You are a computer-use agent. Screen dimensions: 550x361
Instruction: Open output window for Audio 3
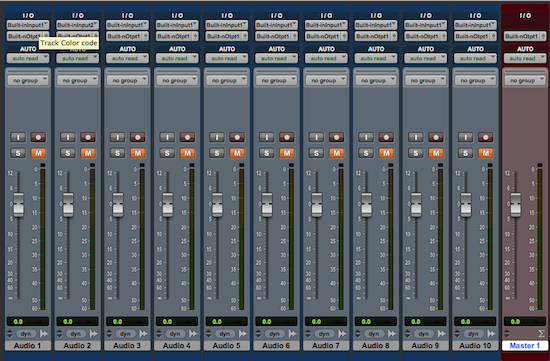tap(143, 334)
